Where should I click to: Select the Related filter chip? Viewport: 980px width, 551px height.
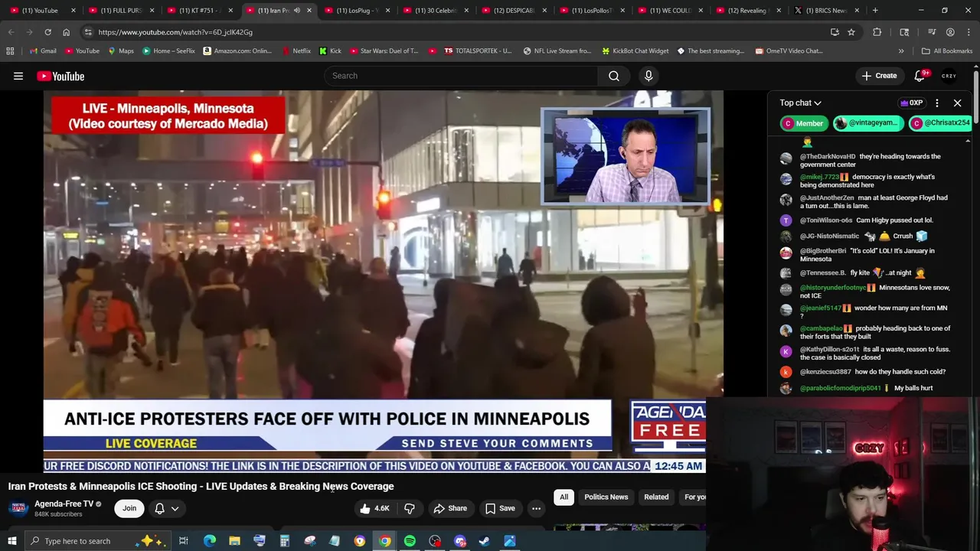click(x=656, y=497)
